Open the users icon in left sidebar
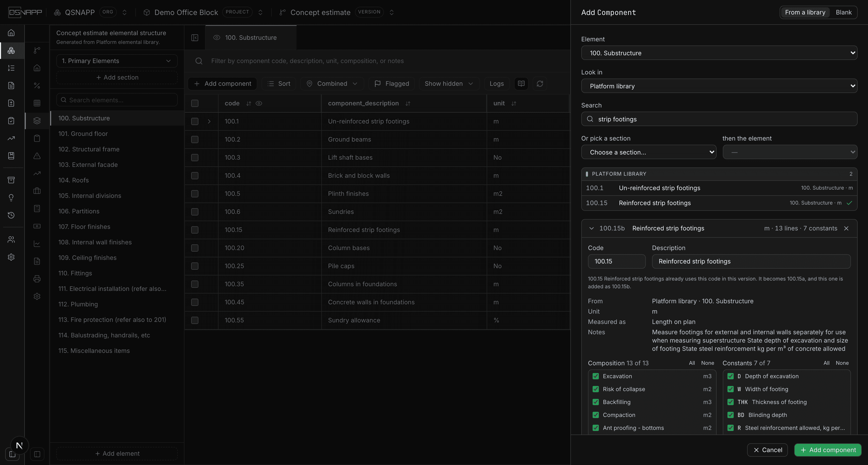 pyautogui.click(x=11, y=239)
